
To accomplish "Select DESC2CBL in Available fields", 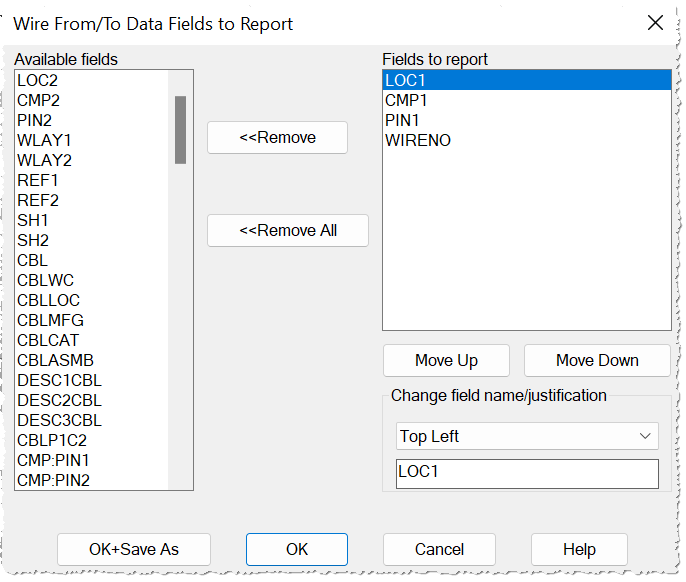I will pyautogui.click(x=92, y=400).
